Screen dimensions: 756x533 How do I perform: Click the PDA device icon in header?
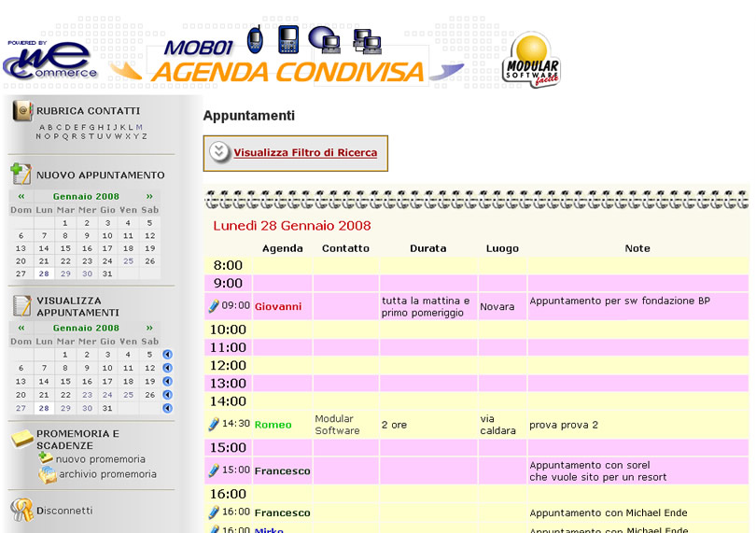288,39
